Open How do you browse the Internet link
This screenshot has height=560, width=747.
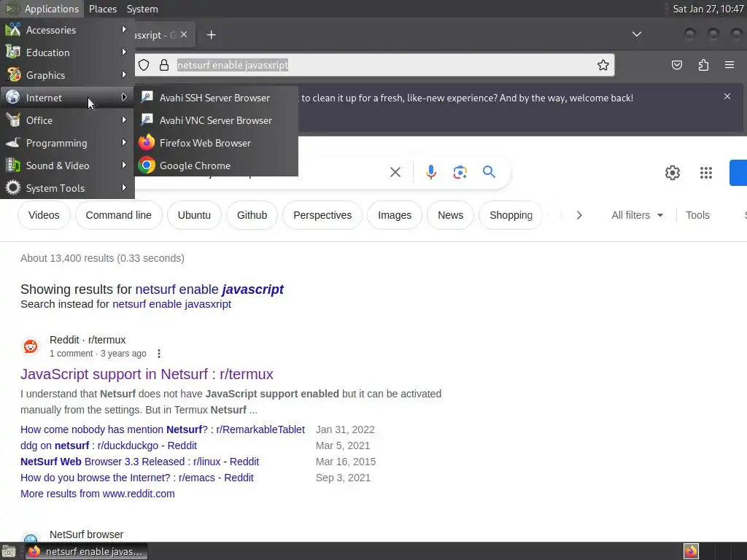click(137, 478)
